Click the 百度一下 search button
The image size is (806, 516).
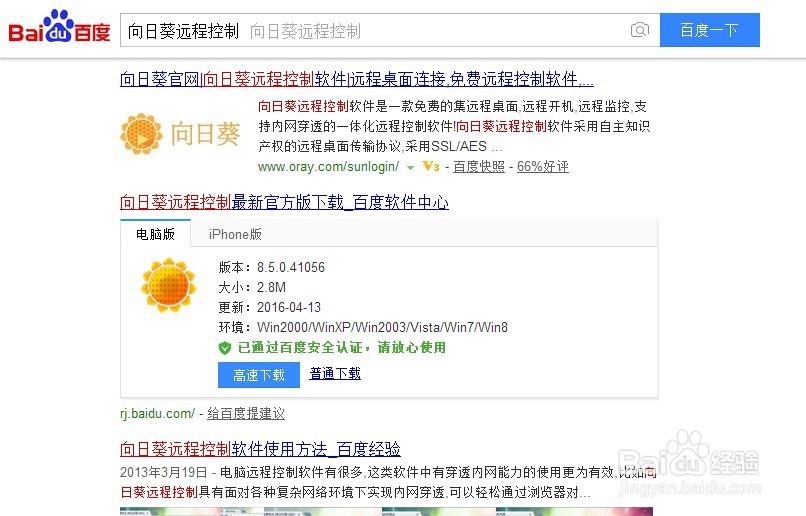[x=709, y=30]
